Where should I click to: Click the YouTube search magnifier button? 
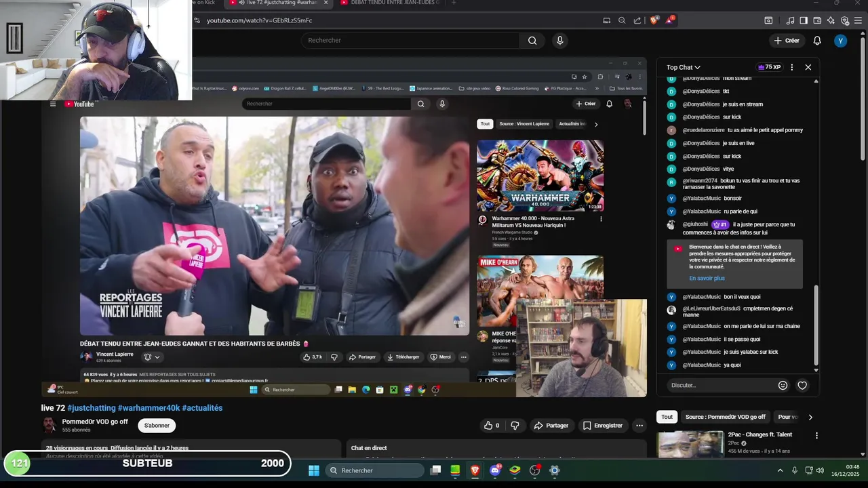tap(532, 41)
